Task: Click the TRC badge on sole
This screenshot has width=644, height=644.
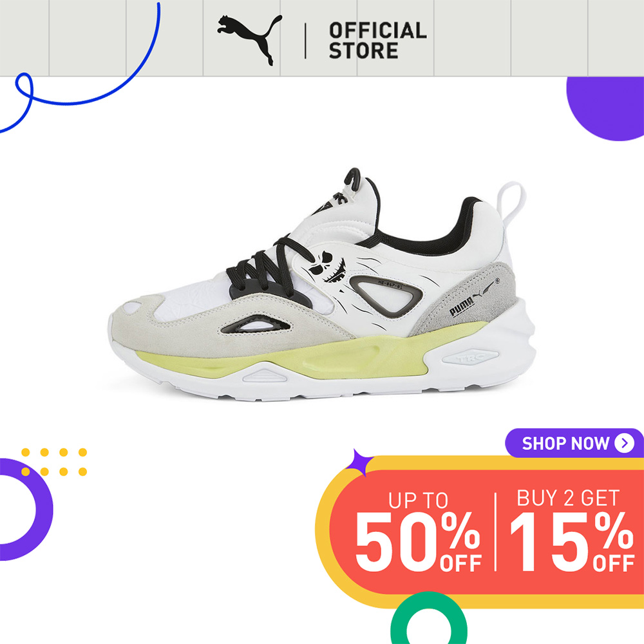Action: click(471, 357)
